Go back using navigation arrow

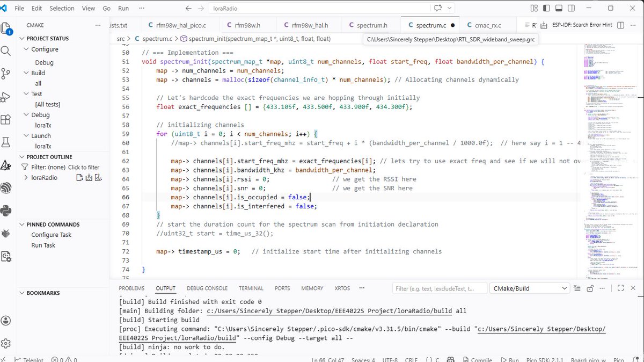click(x=188, y=9)
